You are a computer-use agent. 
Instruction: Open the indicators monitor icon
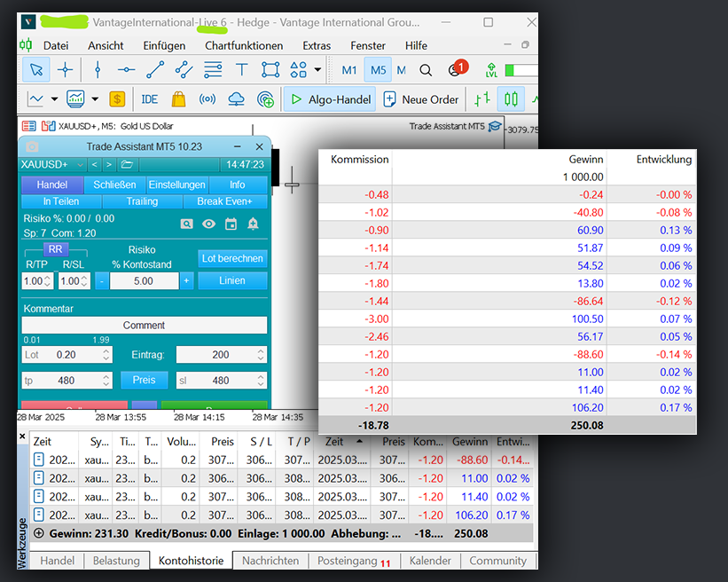point(75,99)
